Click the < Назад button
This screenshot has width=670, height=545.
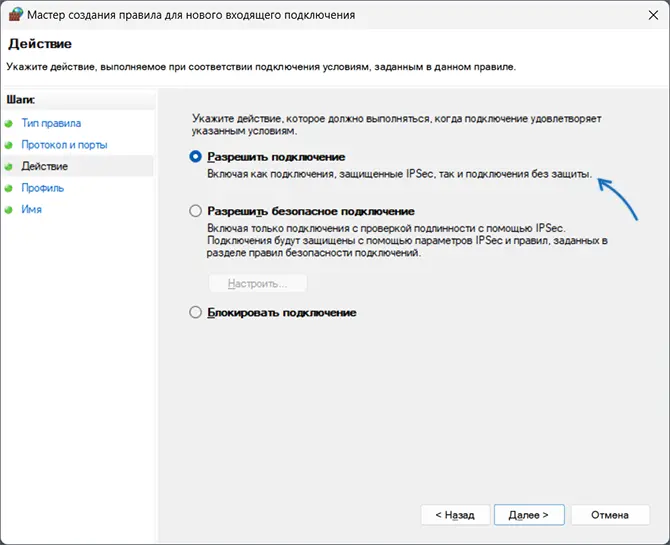(456, 515)
